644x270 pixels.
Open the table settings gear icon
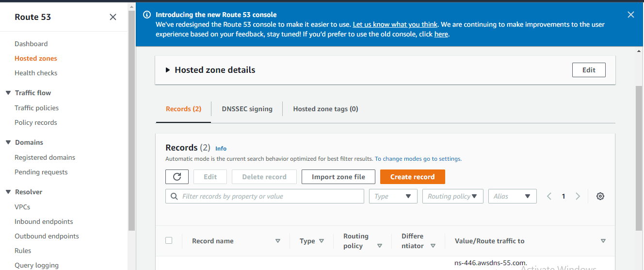(x=600, y=196)
